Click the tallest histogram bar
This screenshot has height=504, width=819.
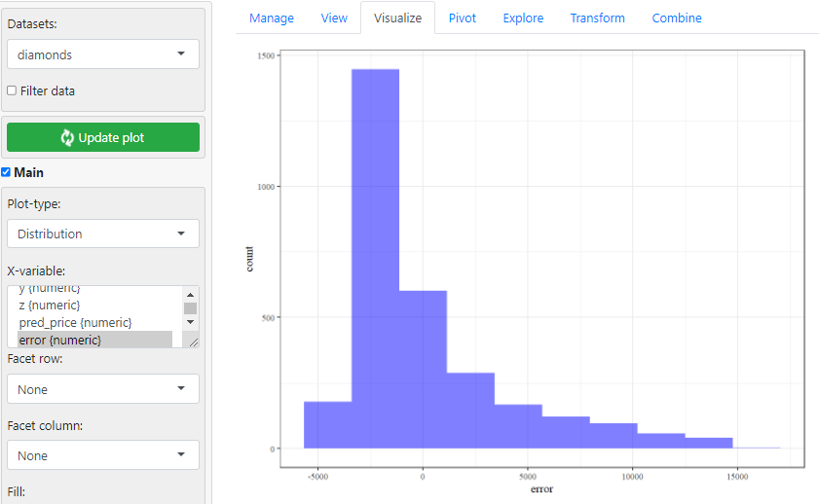point(375,258)
